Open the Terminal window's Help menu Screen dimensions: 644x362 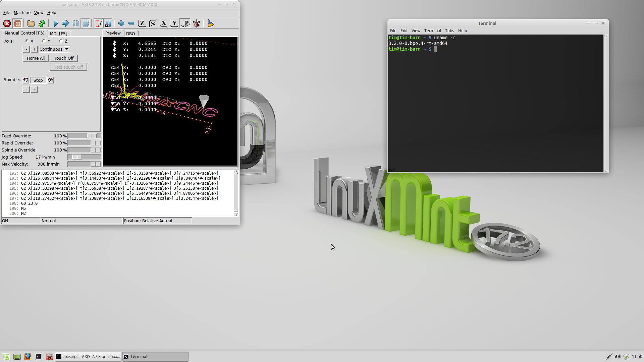tap(463, 31)
